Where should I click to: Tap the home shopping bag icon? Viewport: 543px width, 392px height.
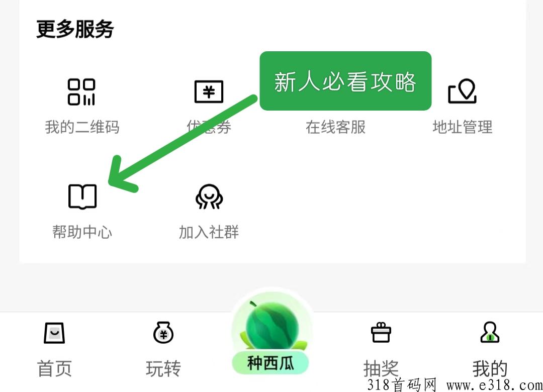(54, 333)
